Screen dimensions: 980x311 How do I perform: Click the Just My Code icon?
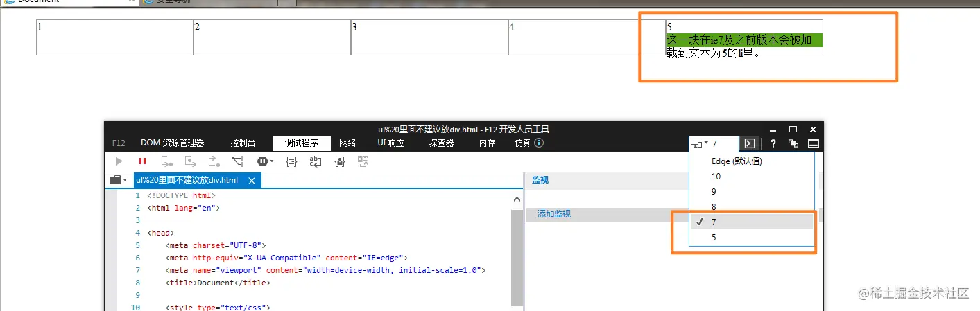pyautogui.click(x=339, y=161)
